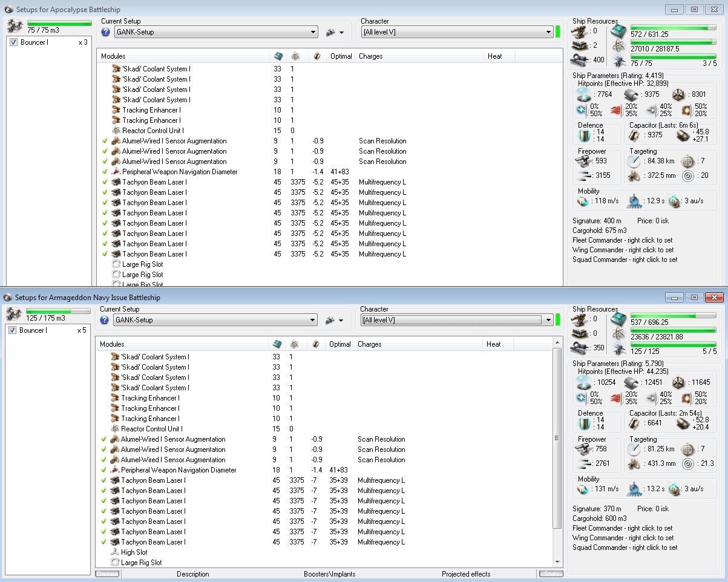Image resolution: width=728 pixels, height=582 pixels.
Task: Click the Drones button at the bottom
Action: [x=107, y=574]
